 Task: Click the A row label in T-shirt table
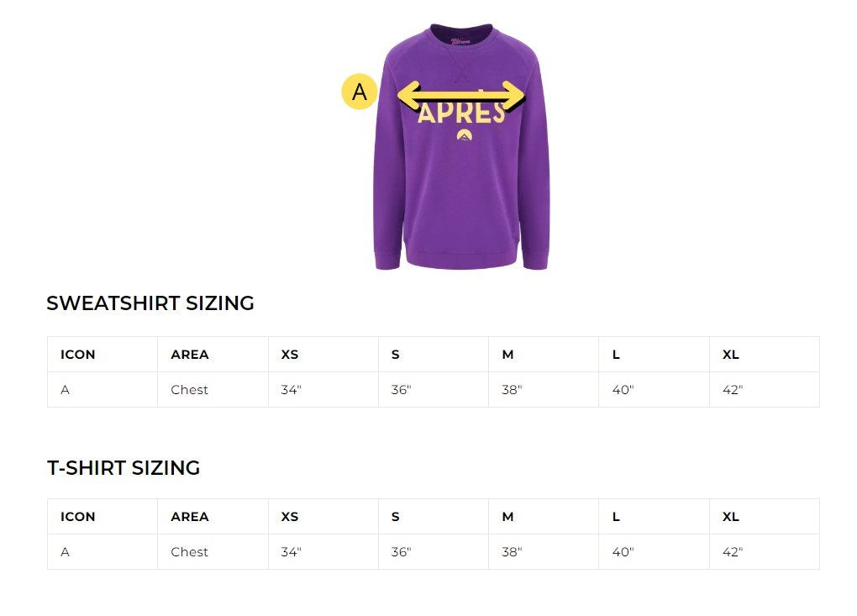pyautogui.click(x=66, y=552)
